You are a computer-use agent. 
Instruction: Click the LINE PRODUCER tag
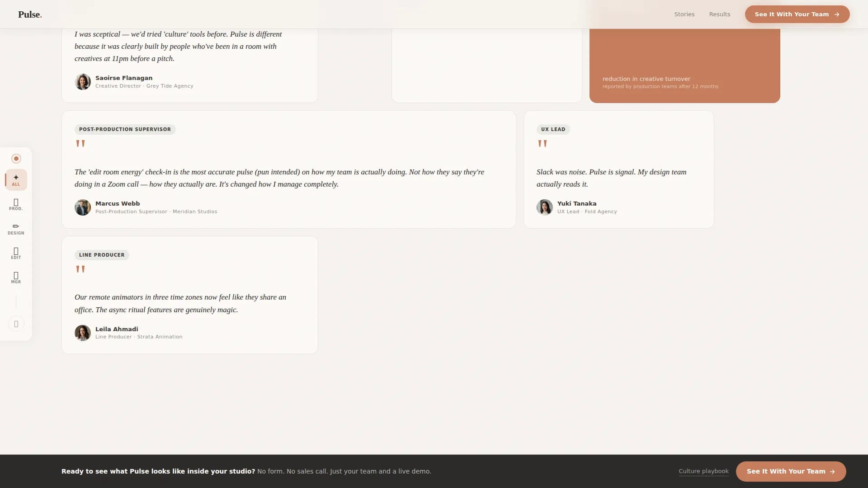[x=102, y=255]
